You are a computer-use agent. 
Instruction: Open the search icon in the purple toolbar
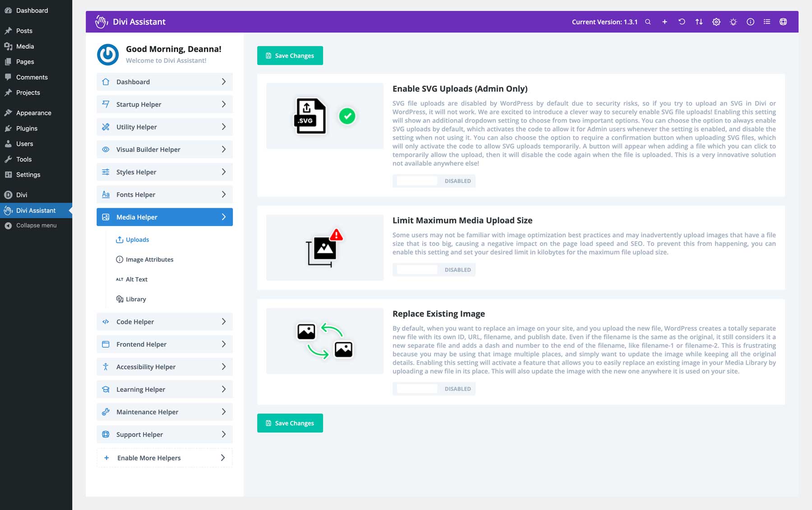647,21
